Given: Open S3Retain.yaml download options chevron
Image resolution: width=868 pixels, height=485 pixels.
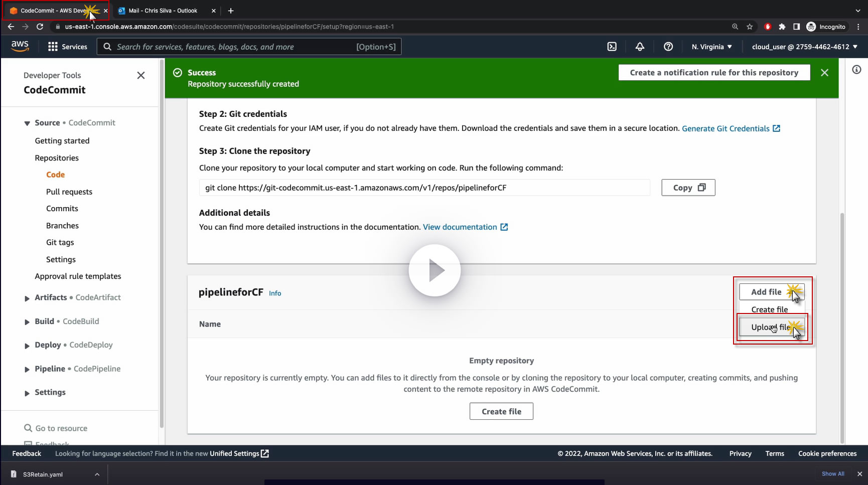Looking at the screenshot, I should click(x=97, y=474).
